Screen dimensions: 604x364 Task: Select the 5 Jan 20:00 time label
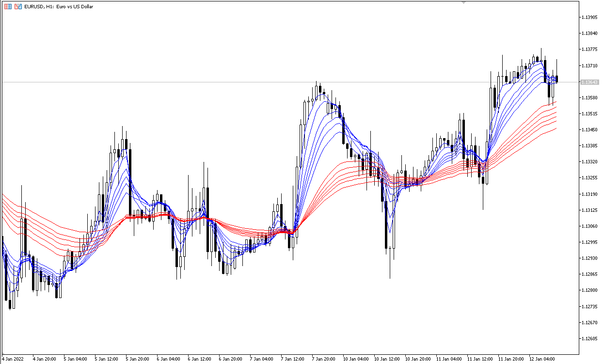(138, 359)
